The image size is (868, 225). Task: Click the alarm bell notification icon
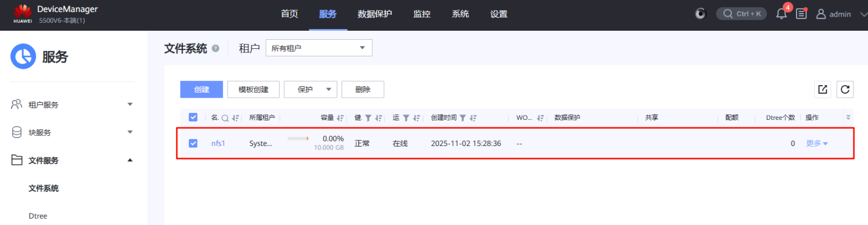click(781, 14)
